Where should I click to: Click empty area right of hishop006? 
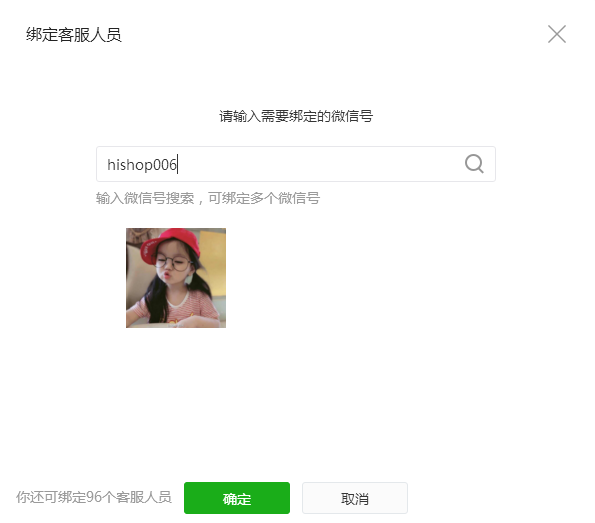tap(319, 164)
